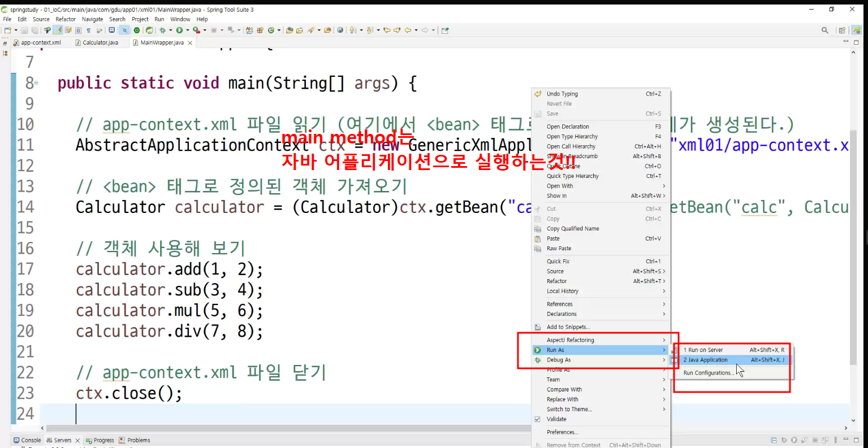868x448 pixels.
Task: Click the Forward navigation arrow icon
Action: coord(425,30)
